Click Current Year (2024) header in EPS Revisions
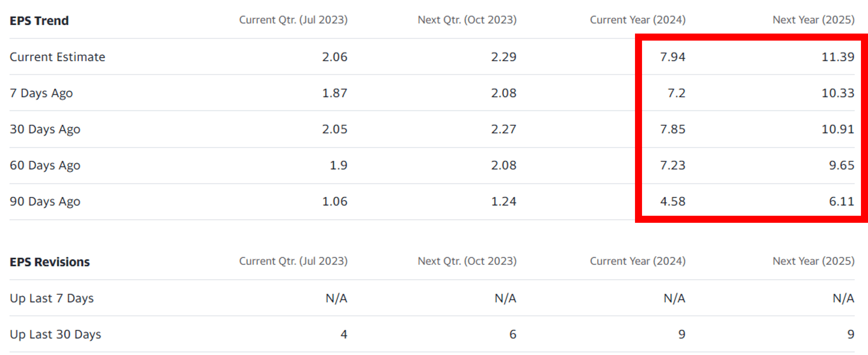This screenshot has height=355, width=868. point(638,261)
